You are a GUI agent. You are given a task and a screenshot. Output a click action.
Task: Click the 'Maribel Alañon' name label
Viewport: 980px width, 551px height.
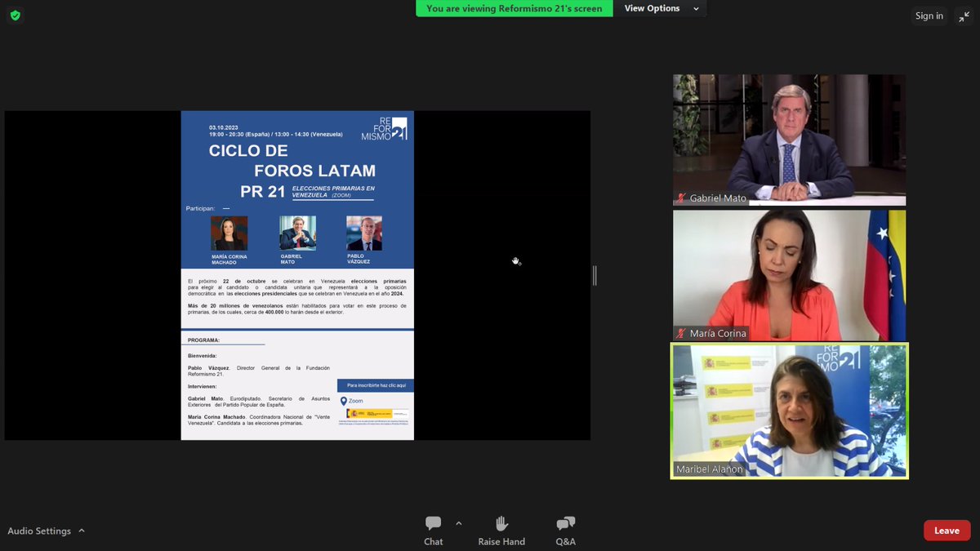click(708, 469)
